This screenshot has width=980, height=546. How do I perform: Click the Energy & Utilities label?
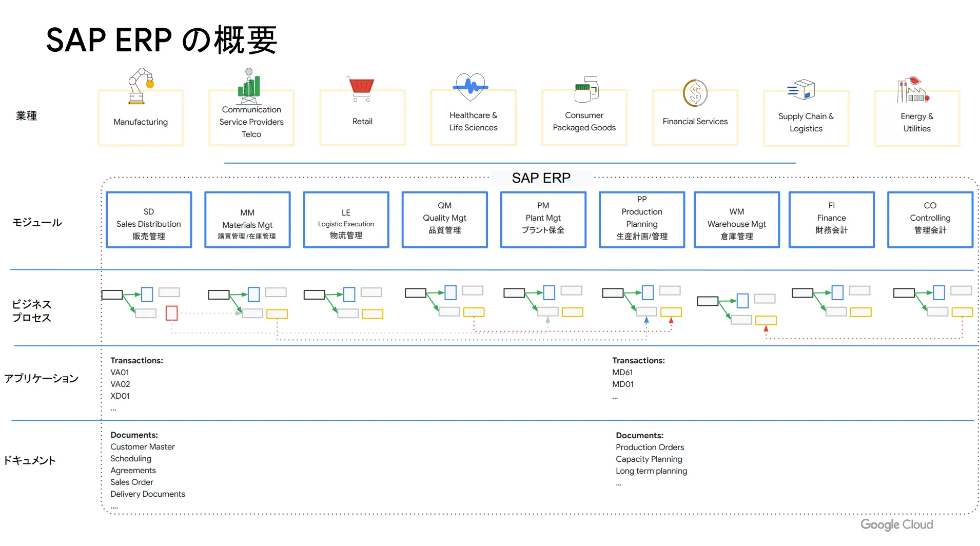(x=917, y=122)
